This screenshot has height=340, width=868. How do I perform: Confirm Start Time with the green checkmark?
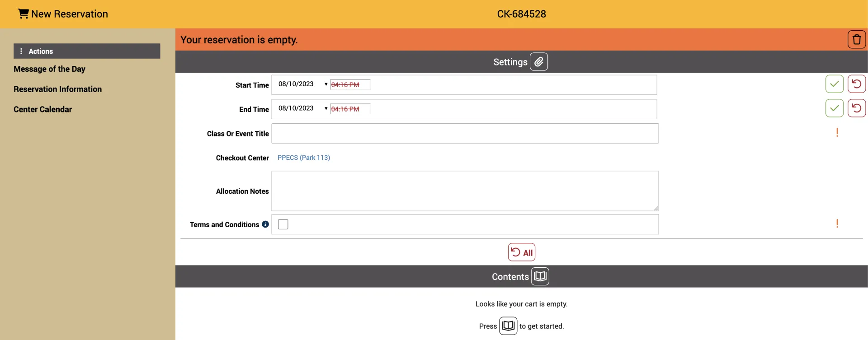click(834, 84)
